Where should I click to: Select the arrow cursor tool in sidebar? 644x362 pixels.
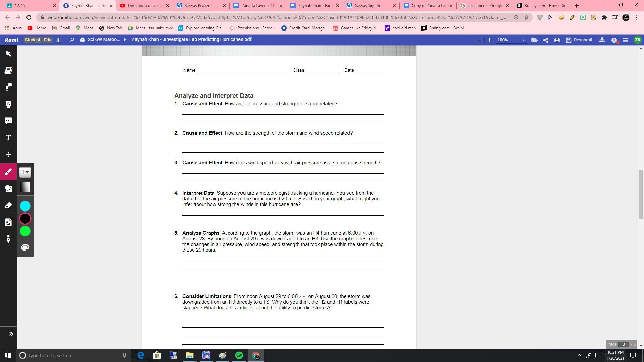(8, 54)
